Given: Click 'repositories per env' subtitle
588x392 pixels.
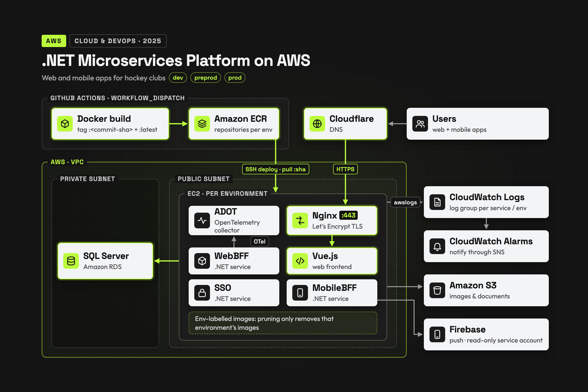Looking at the screenshot, I should coord(243,130).
